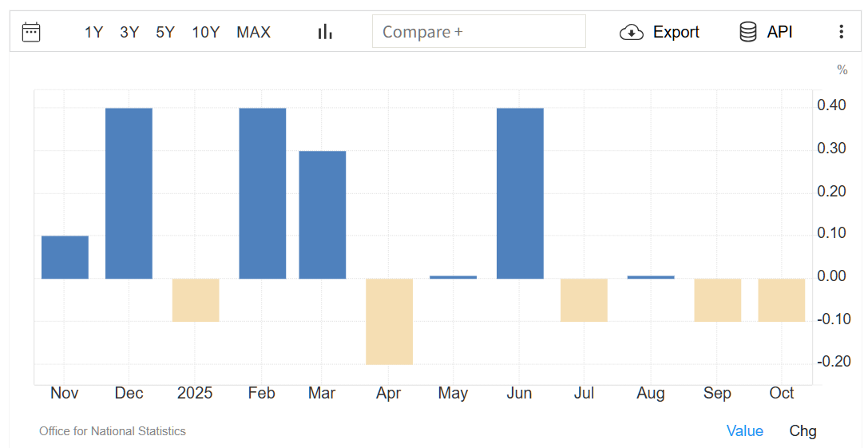The height and width of the screenshot is (448, 868).
Task: Click the API database icon
Action: [748, 32]
